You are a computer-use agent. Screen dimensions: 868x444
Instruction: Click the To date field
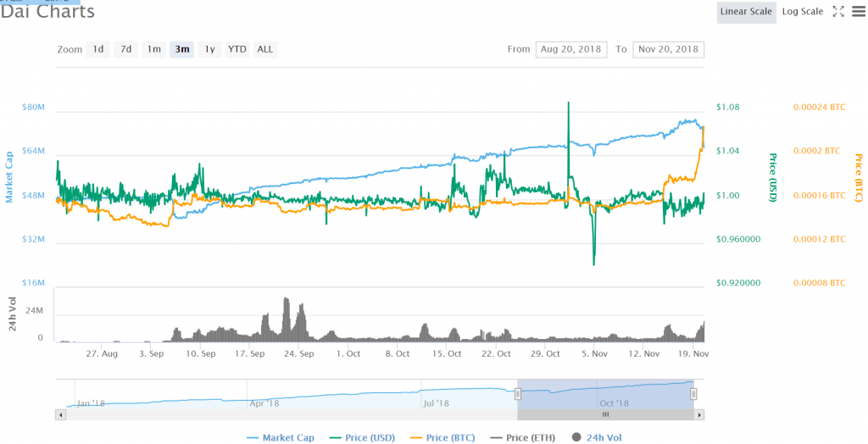pyautogui.click(x=668, y=49)
